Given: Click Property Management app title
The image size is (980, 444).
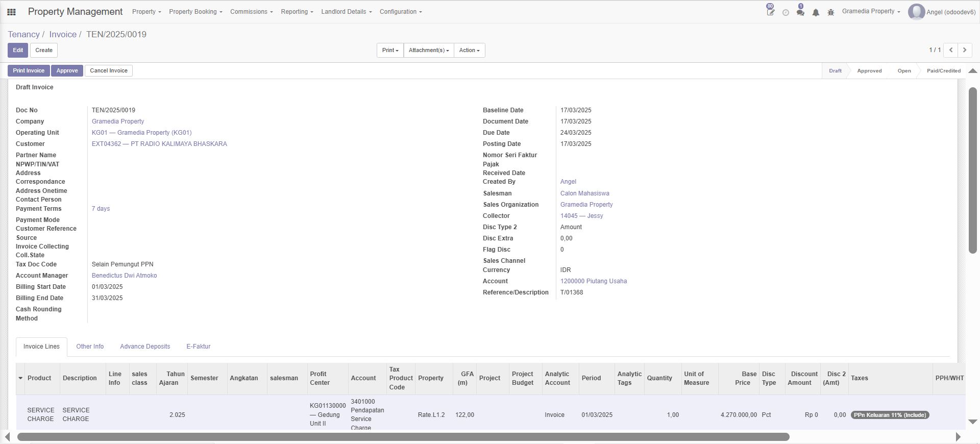Looking at the screenshot, I should (x=75, y=12).
